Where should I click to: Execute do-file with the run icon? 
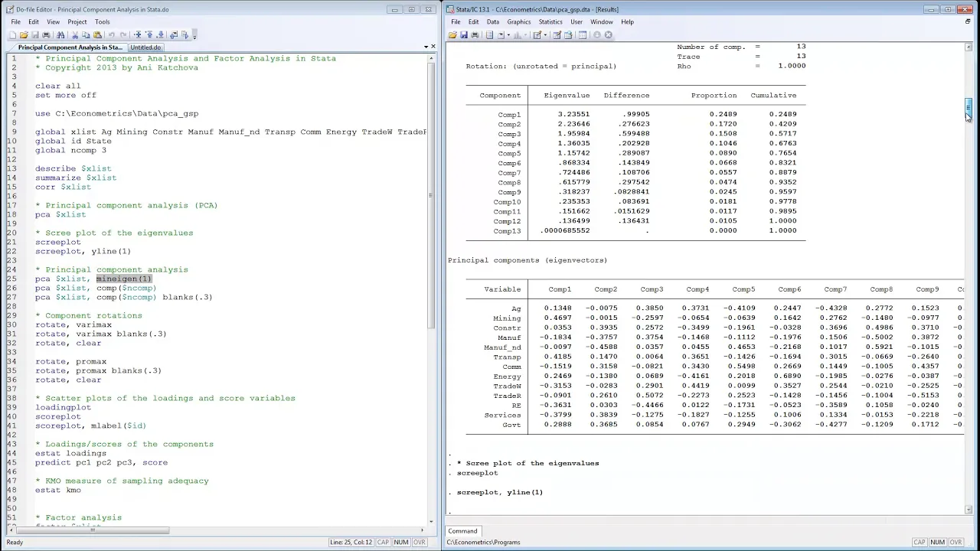(185, 35)
